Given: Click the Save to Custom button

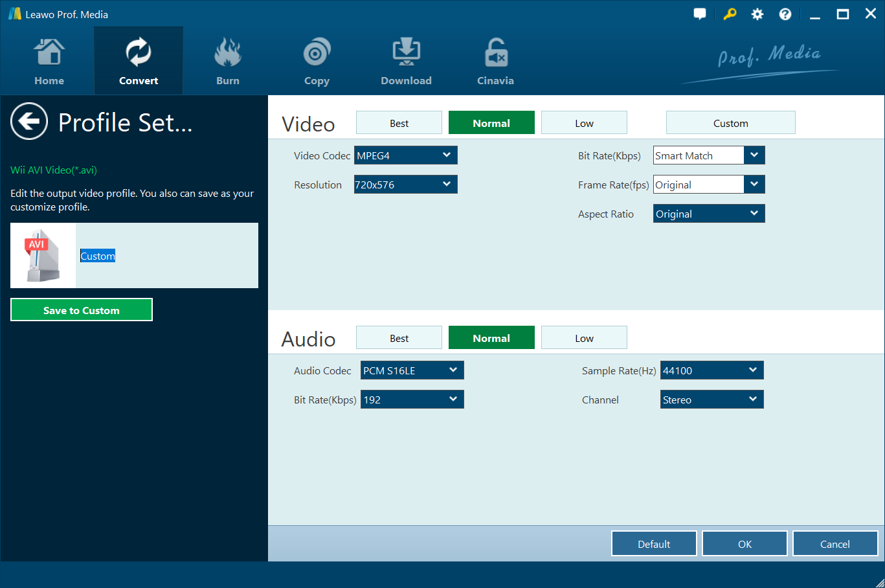Looking at the screenshot, I should click(x=82, y=310).
